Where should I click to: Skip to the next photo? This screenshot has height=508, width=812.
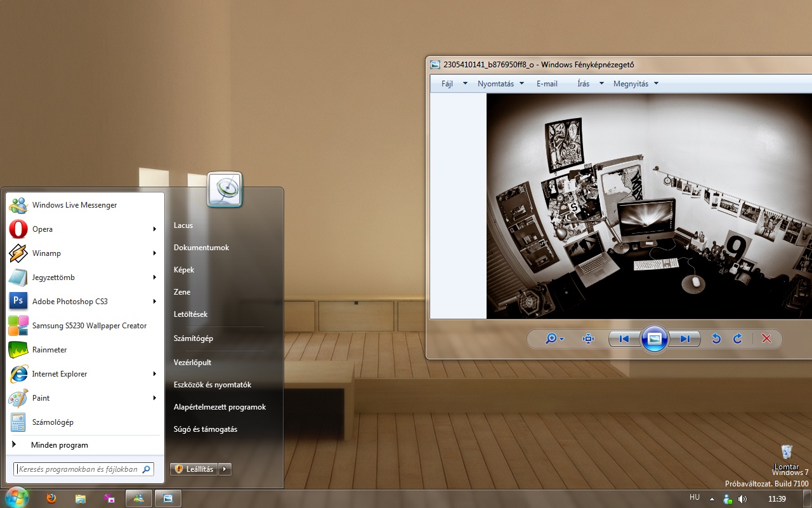point(685,339)
